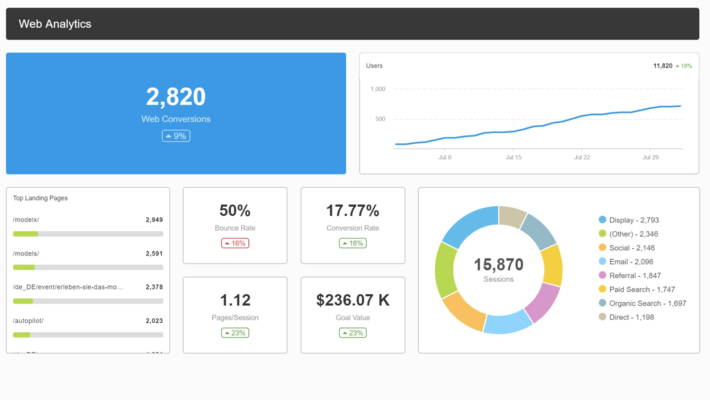Click the progress bar under /de_DE/event/ row
Screen dimensions: 710x400
pos(88,301)
